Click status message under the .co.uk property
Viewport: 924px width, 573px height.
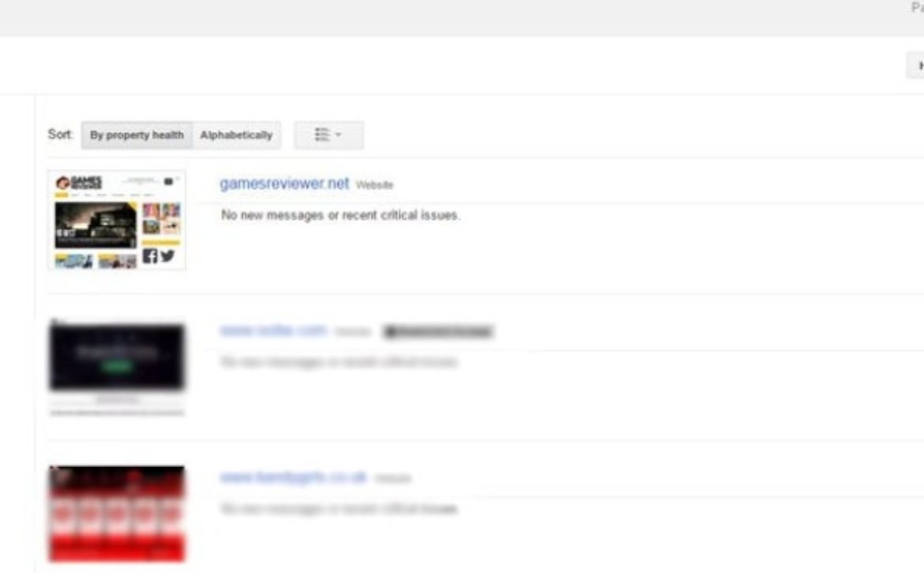(339, 509)
